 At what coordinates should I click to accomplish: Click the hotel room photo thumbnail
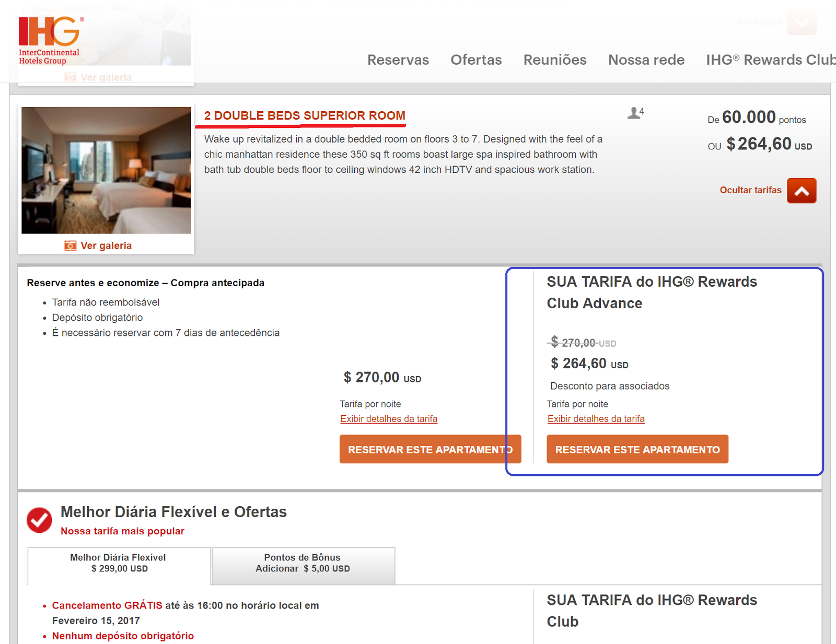coord(106,170)
